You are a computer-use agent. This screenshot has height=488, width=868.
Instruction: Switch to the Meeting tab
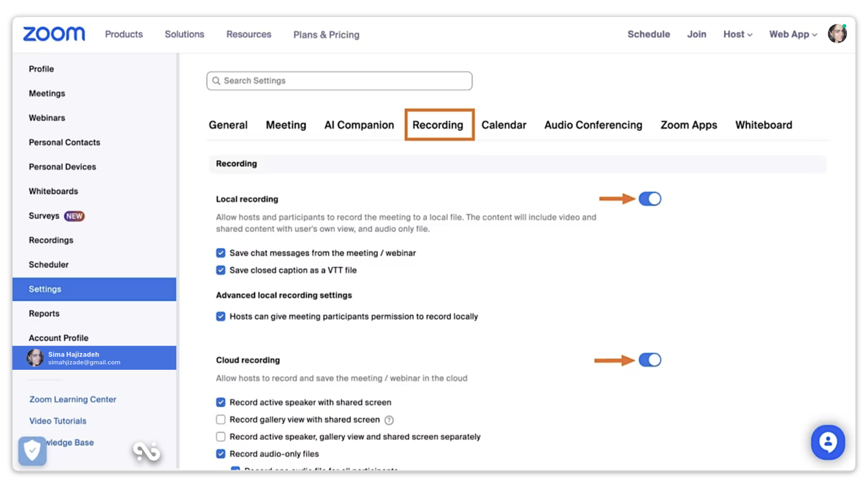[286, 125]
